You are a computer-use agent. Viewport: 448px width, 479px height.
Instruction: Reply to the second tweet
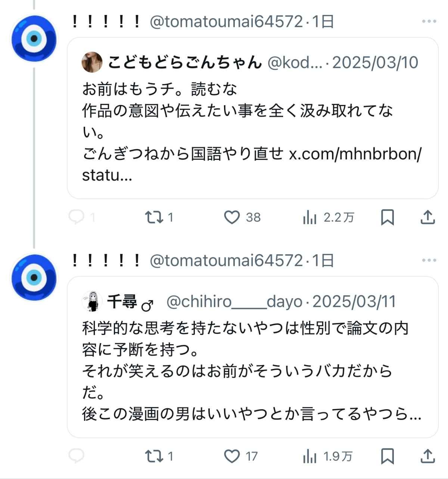click(77, 456)
